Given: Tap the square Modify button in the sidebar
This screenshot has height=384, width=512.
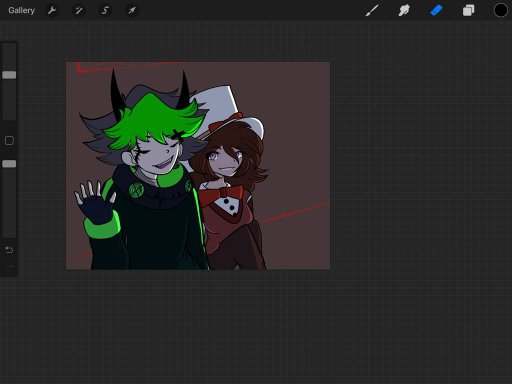Looking at the screenshot, I should tap(9, 140).
